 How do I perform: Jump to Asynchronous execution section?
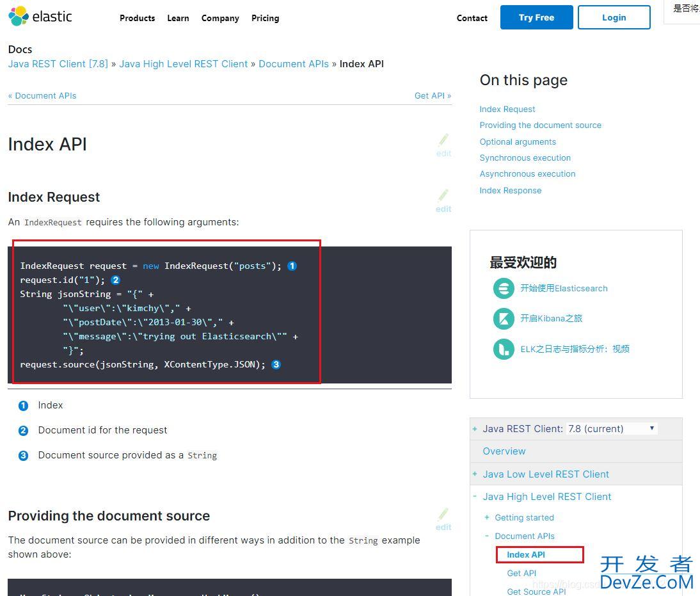coord(527,173)
